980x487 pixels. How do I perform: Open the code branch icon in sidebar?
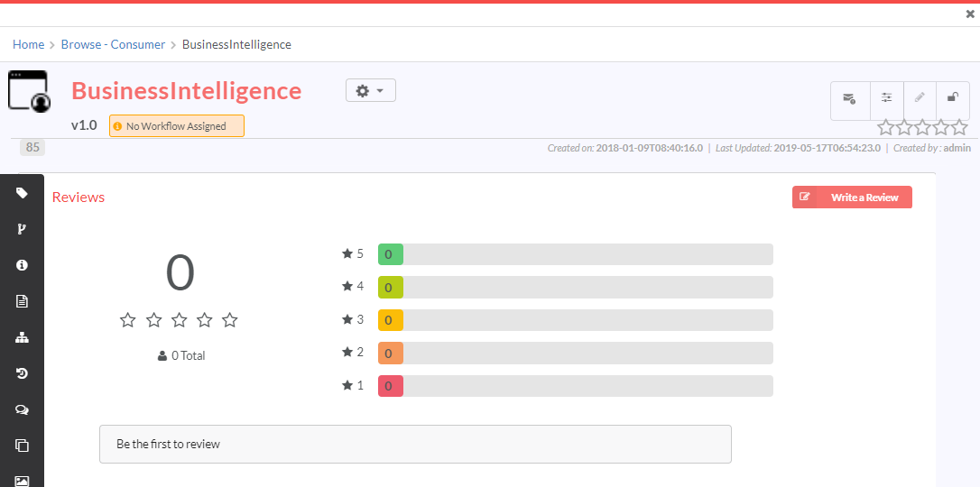pos(22,229)
